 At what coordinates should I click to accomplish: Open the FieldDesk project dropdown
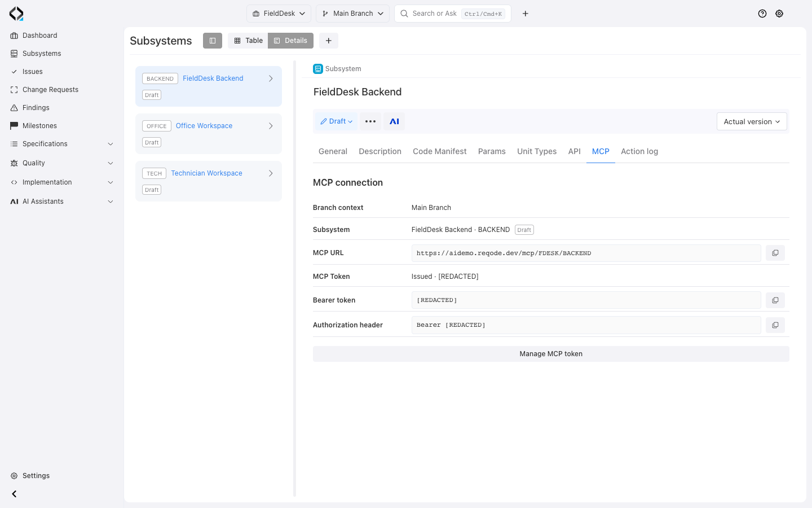pos(279,14)
